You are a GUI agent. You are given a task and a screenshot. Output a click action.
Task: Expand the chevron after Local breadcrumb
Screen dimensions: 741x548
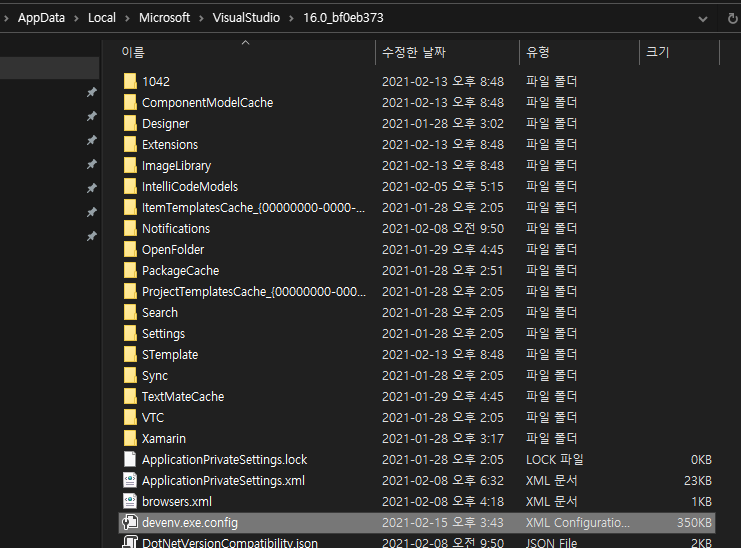click(x=127, y=18)
